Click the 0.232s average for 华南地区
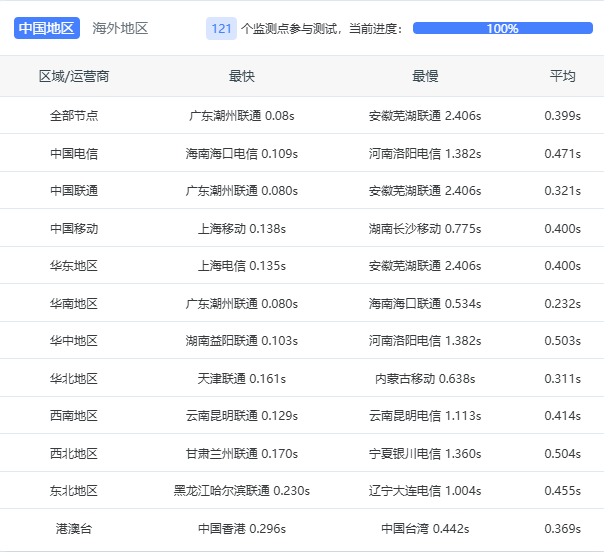Screen dimensions: 604x552 tap(562, 304)
